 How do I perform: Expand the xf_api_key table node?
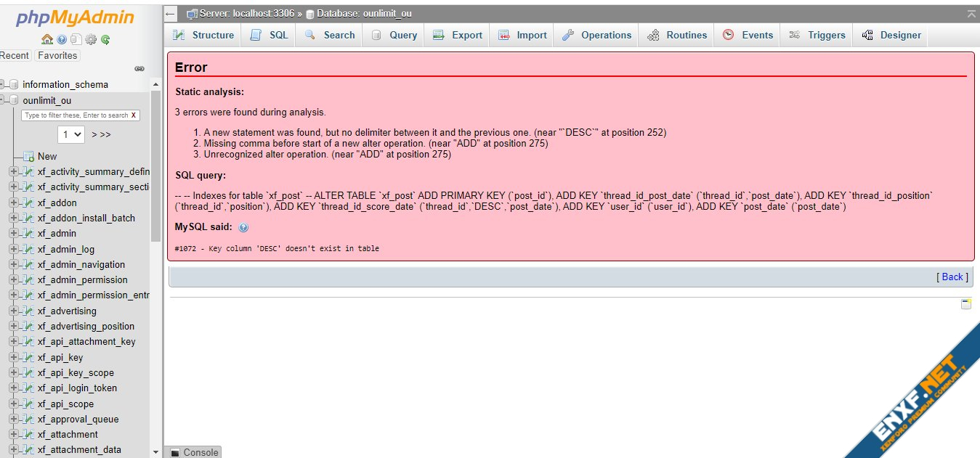pos(14,357)
